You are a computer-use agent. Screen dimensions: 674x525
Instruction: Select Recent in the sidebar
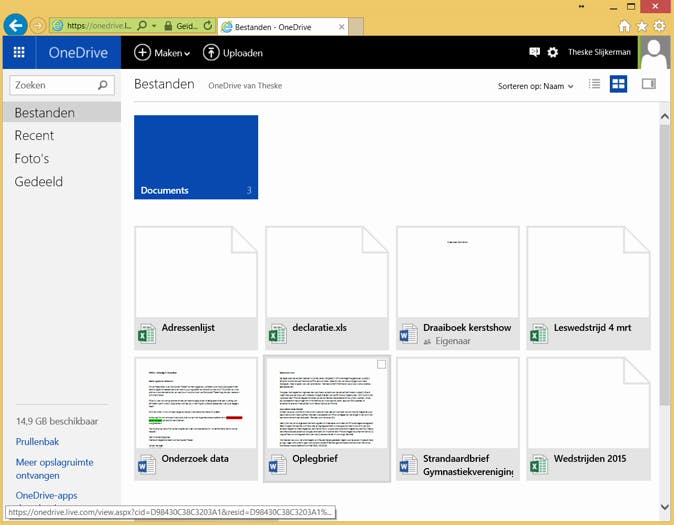pyautogui.click(x=34, y=135)
